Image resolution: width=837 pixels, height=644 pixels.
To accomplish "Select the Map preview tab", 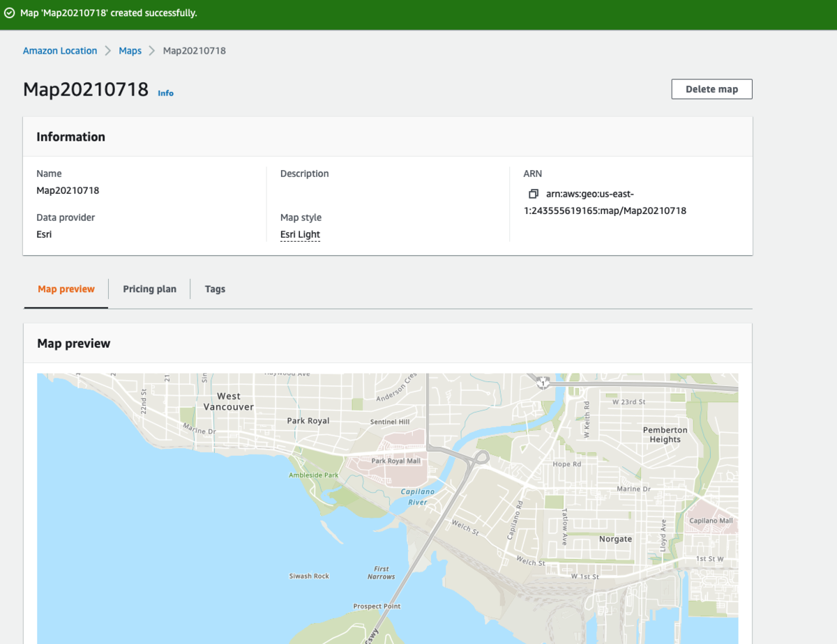I will (x=66, y=289).
